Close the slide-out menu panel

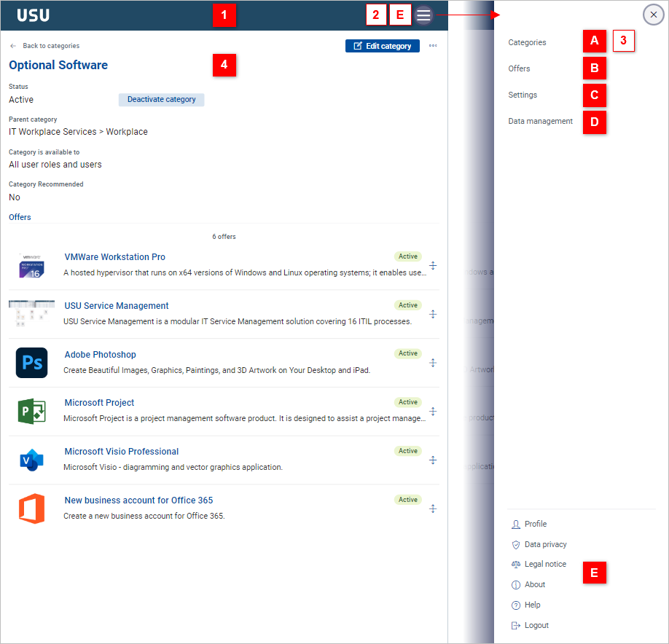(653, 15)
